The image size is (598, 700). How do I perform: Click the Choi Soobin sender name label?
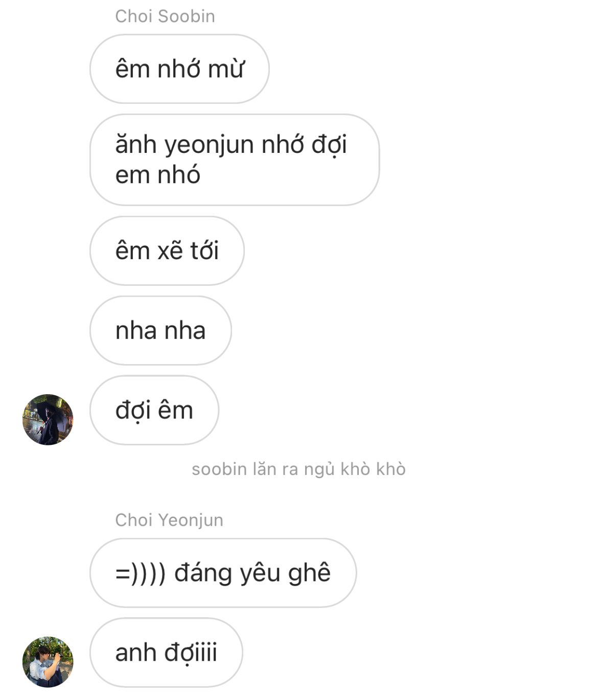[x=165, y=16]
